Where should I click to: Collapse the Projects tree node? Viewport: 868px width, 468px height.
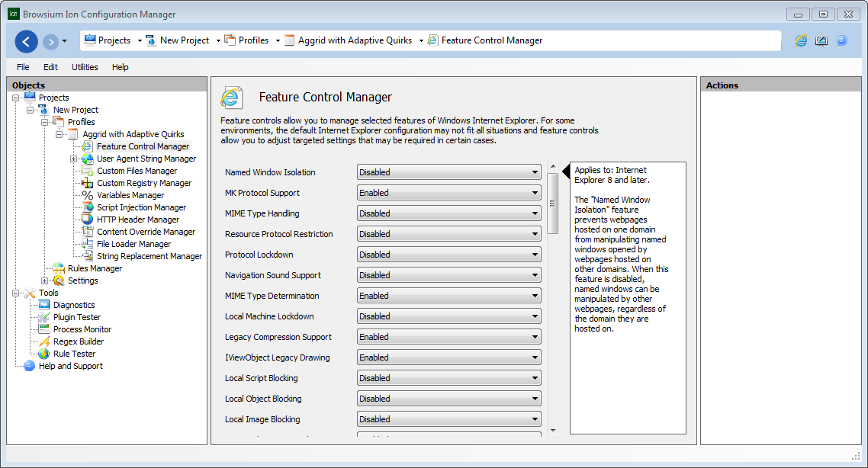[x=15, y=98]
